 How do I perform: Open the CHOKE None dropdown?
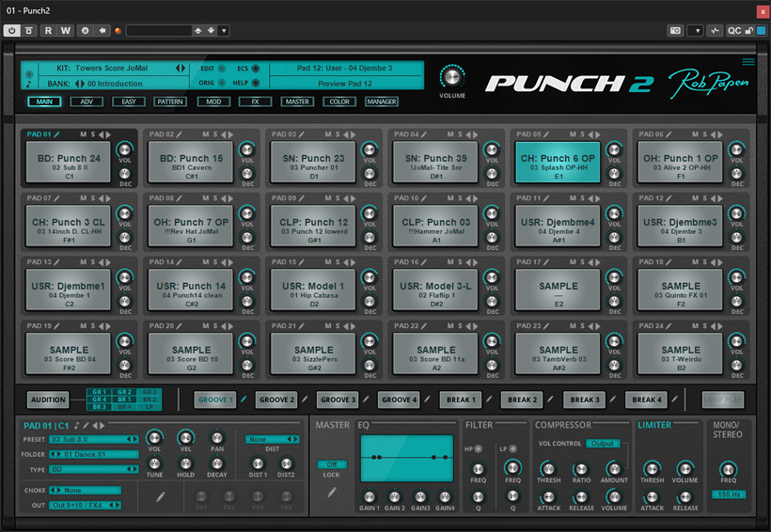click(x=85, y=491)
